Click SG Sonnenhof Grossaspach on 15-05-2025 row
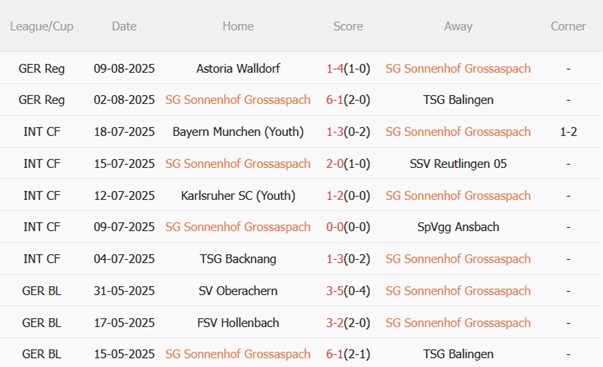 point(238,354)
